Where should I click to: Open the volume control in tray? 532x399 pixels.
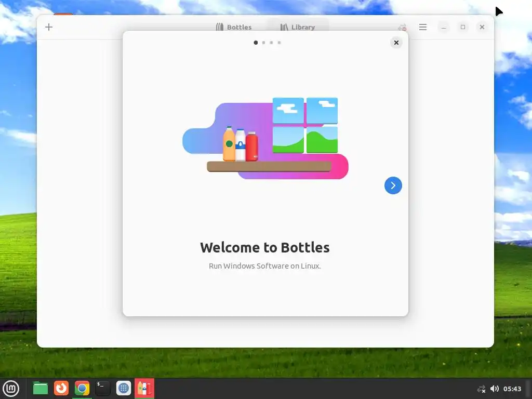coord(495,389)
